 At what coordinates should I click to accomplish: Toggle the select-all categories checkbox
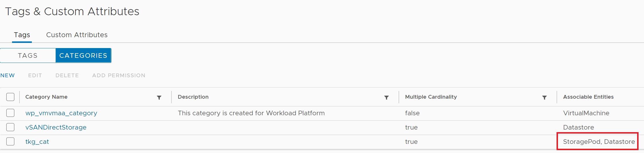[x=10, y=97]
